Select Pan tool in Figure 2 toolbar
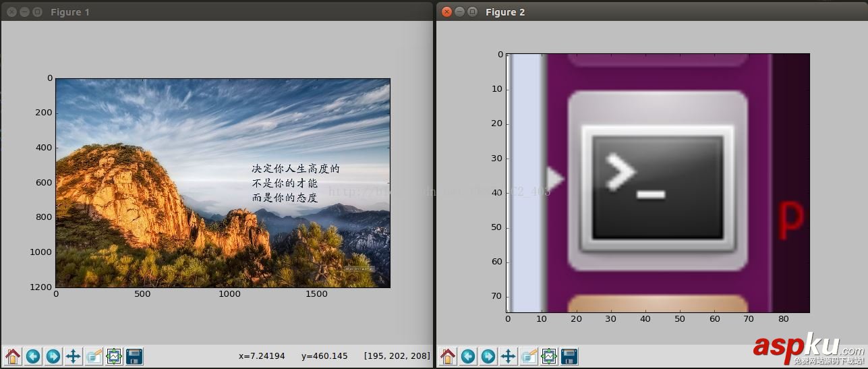Image resolution: width=868 pixels, height=369 pixels. pos(509,356)
